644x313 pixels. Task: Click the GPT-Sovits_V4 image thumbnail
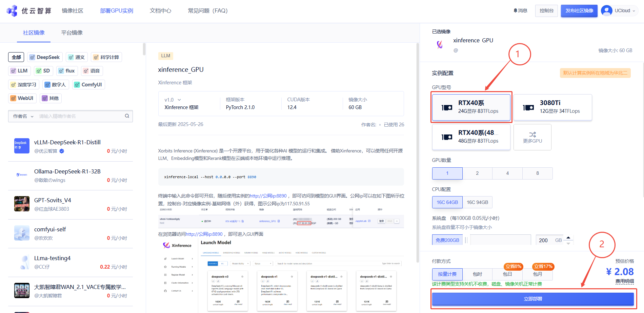[22, 204]
